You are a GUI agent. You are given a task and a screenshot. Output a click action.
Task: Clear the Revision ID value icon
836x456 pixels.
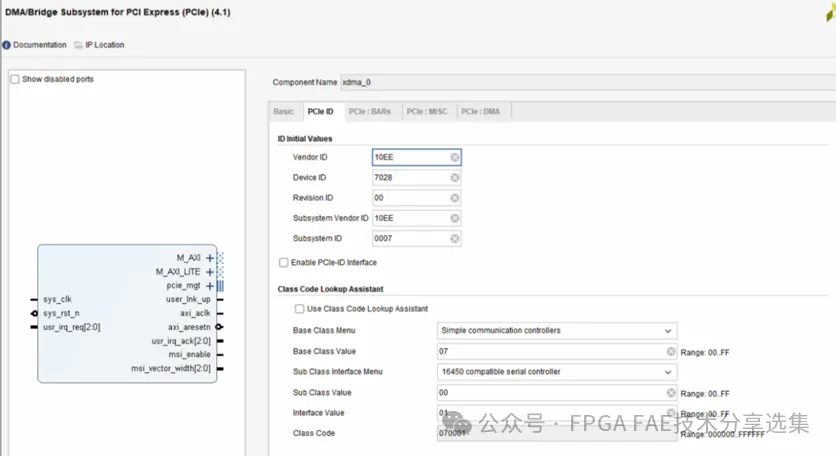(x=455, y=198)
